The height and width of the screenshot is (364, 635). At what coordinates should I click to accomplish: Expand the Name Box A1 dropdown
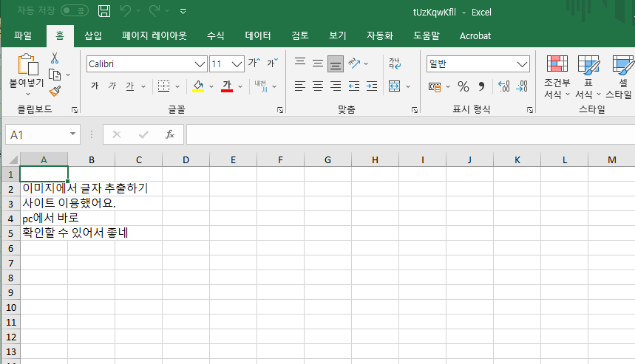(72, 134)
